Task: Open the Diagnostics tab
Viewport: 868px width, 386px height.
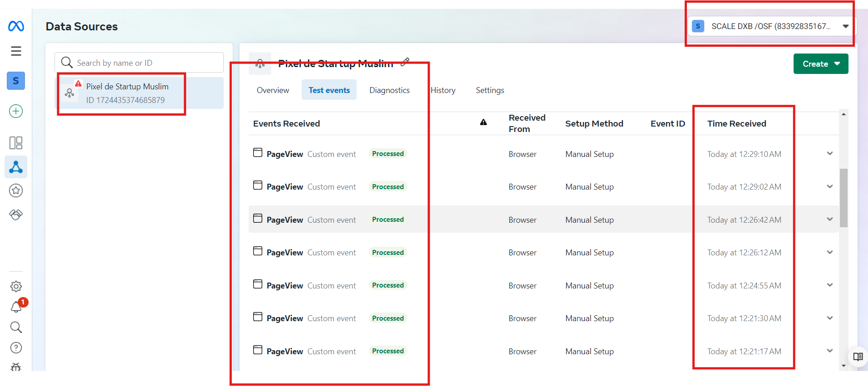Action: (x=389, y=90)
